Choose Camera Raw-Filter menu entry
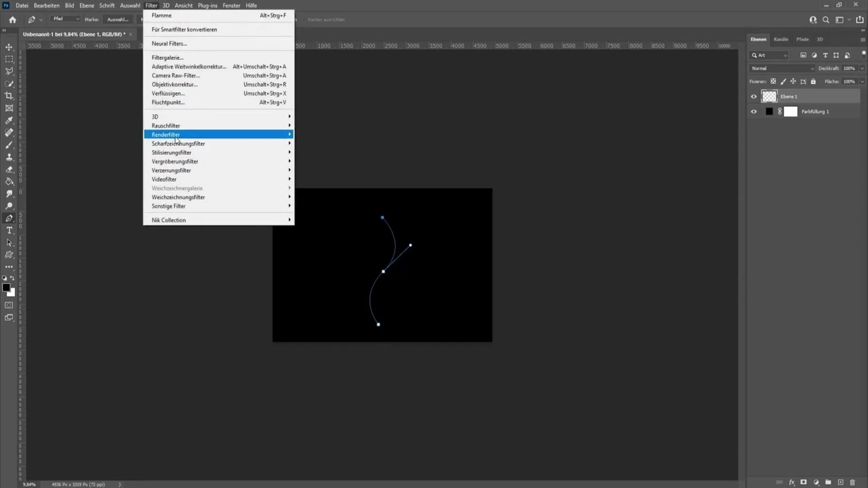Image resolution: width=868 pixels, height=488 pixels. (x=219, y=75)
